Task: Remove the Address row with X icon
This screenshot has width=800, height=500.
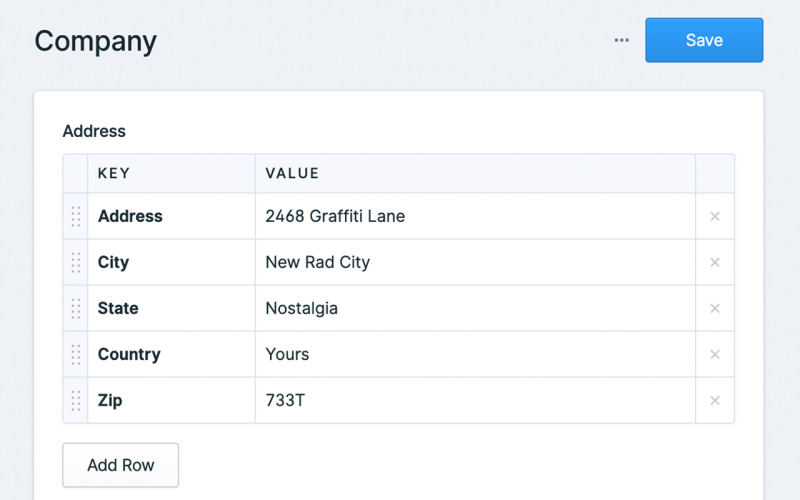Action: coord(715,216)
